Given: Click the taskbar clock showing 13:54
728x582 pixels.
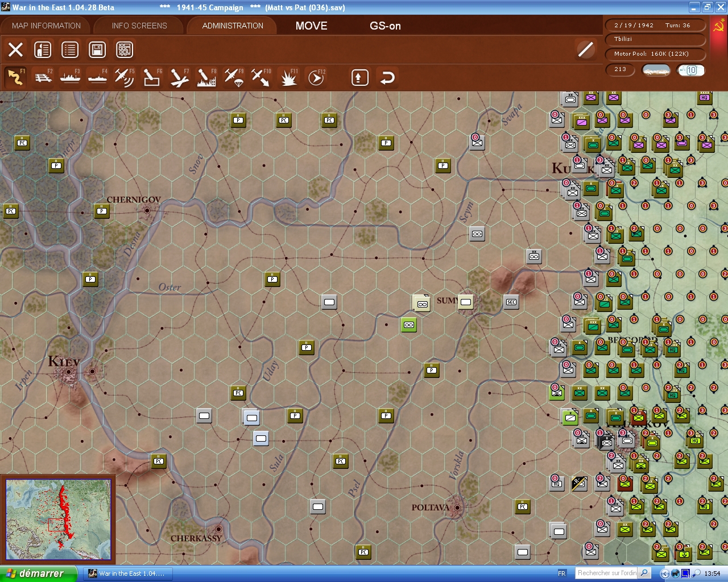Looking at the screenshot, I should tap(712, 573).
